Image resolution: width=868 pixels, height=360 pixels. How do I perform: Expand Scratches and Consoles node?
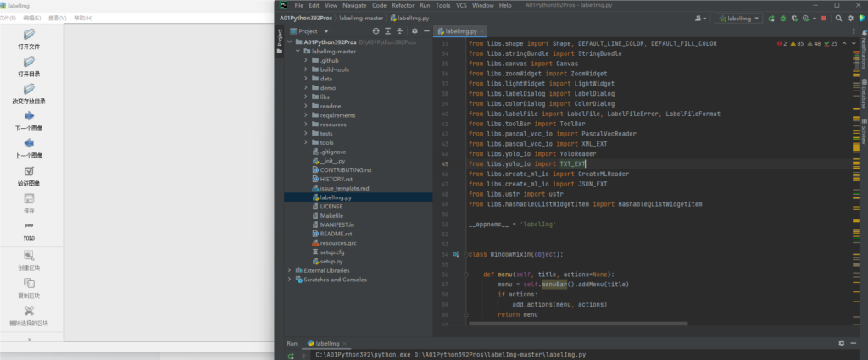(290, 280)
